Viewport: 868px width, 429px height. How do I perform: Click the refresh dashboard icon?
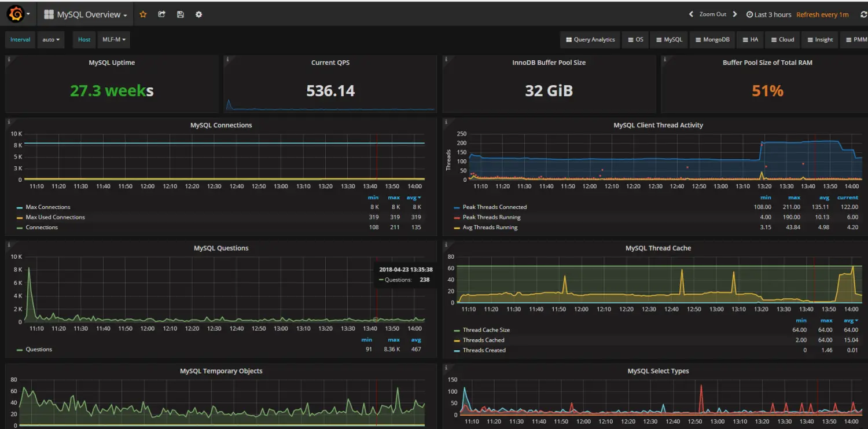(x=863, y=14)
